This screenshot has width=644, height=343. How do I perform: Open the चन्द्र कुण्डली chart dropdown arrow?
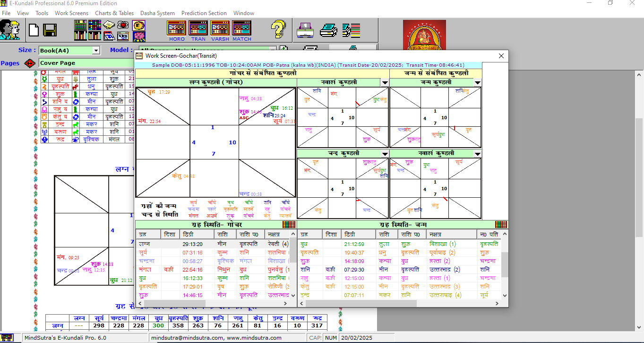click(385, 154)
